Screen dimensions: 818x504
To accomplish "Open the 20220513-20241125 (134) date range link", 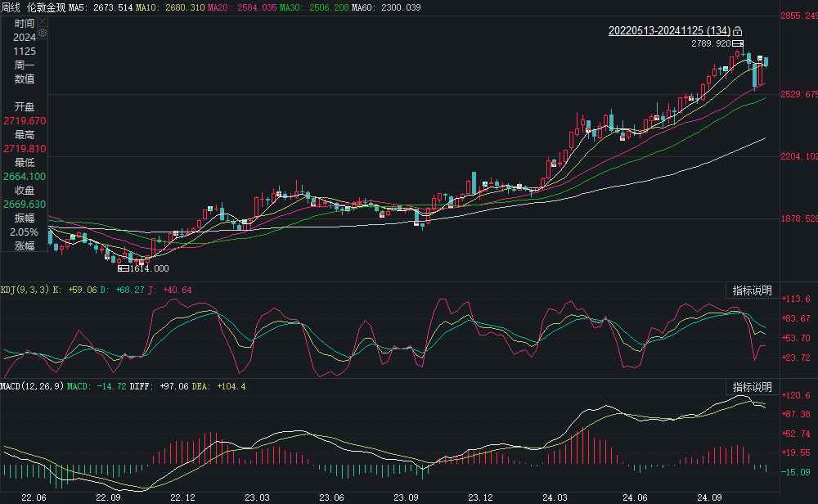I will pos(669,31).
